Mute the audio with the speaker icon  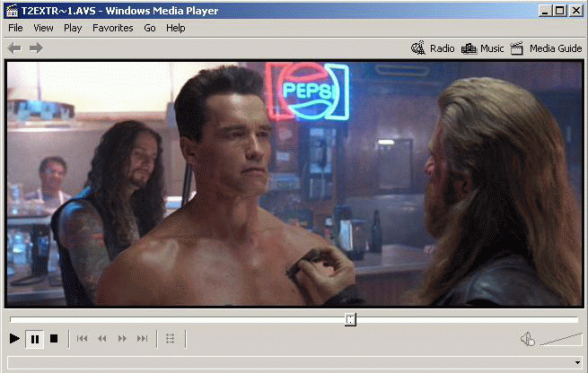pyautogui.click(x=527, y=339)
